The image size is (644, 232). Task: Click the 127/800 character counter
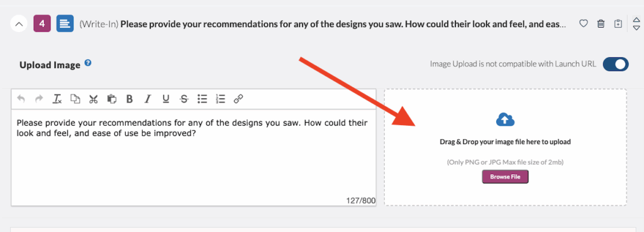pyautogui.click(x=360, y=201)
